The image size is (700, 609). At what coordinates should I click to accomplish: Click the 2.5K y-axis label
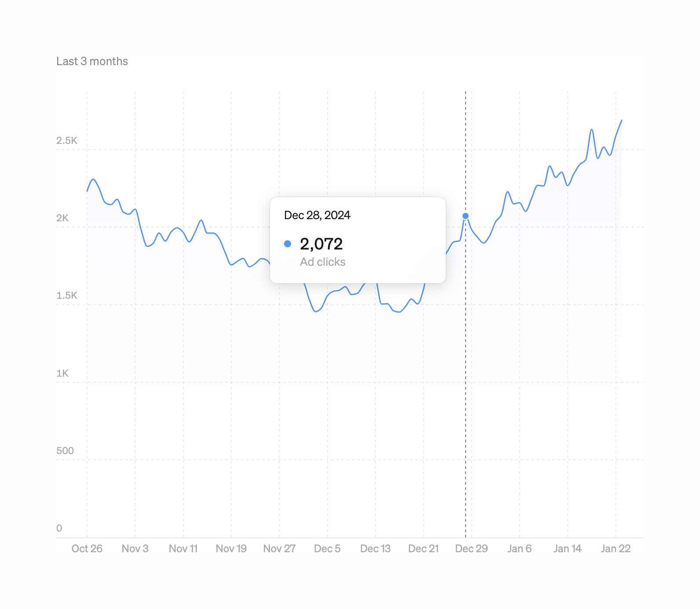pyautogui.click(x=67, y=141)
